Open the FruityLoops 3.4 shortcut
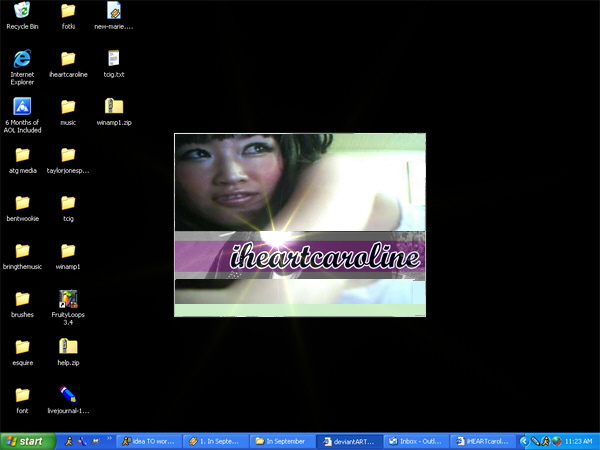Image resolution: width=600 pixels, height=450 pixels. tap(68, 299)
